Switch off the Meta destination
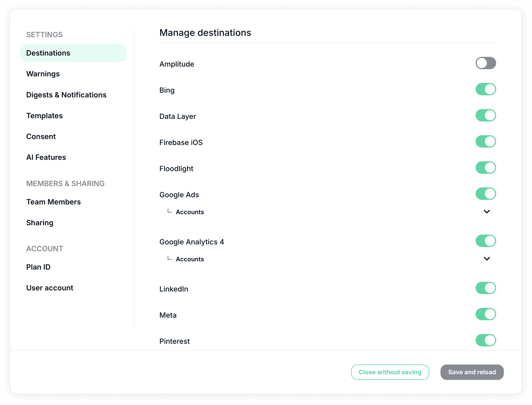The width and height of the screenshot is (532, 405). pyautogui.click(x=486, y=314)
